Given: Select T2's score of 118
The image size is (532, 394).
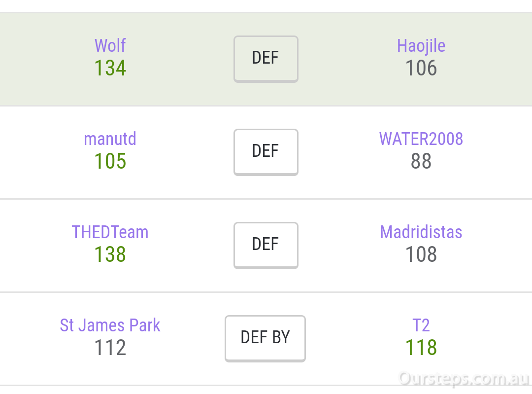Looking at the screenshot, I should coord(421,347).
